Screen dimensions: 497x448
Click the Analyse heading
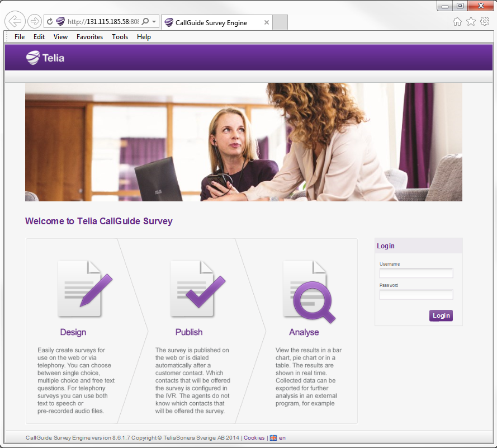[304, 332]
